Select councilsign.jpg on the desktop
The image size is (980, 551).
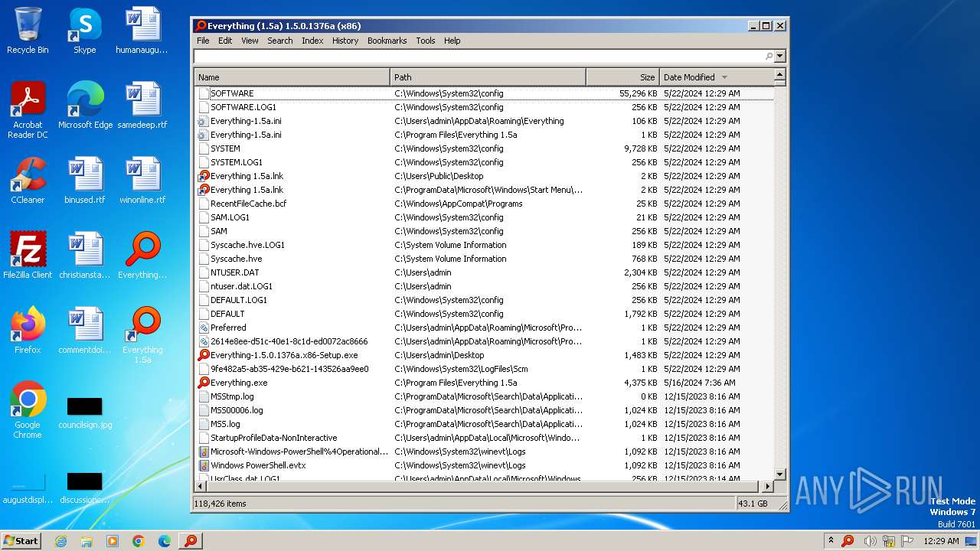click(85, 413)
